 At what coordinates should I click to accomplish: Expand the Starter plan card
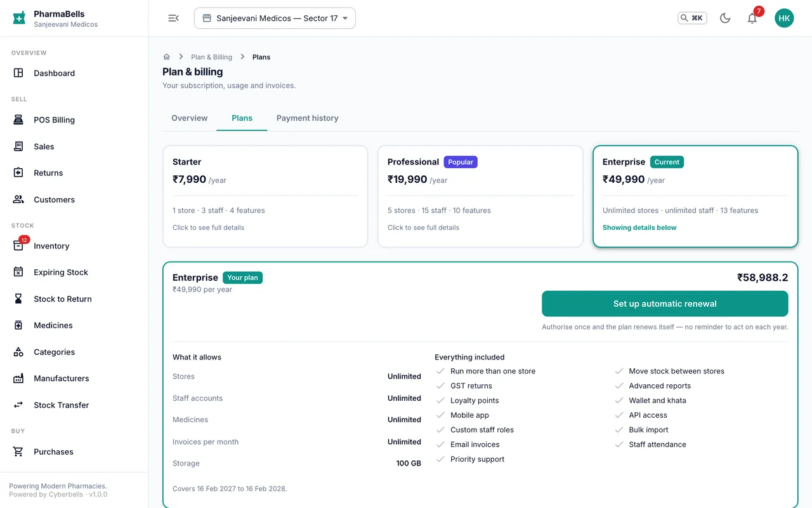tap(265, 196)
